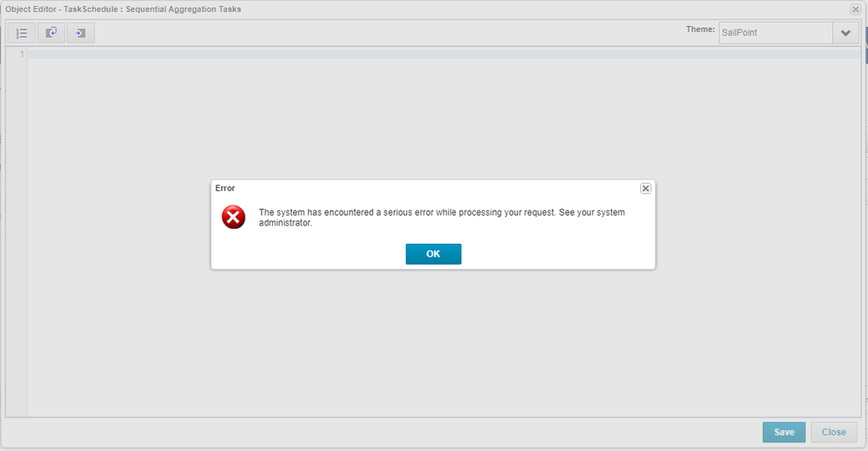Click the indent code toolbar icon
This screenshot has width=868, height=451.
tap(81, 33)
